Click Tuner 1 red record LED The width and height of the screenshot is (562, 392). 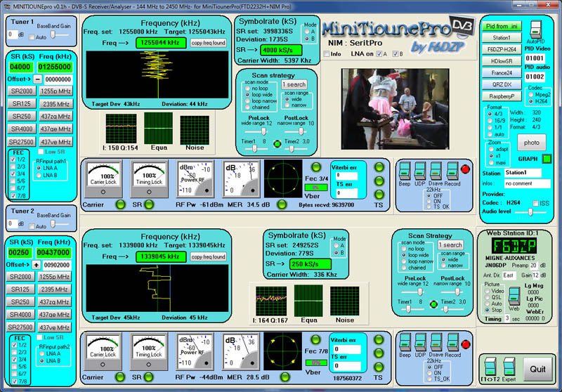click(x=465, y=169)
